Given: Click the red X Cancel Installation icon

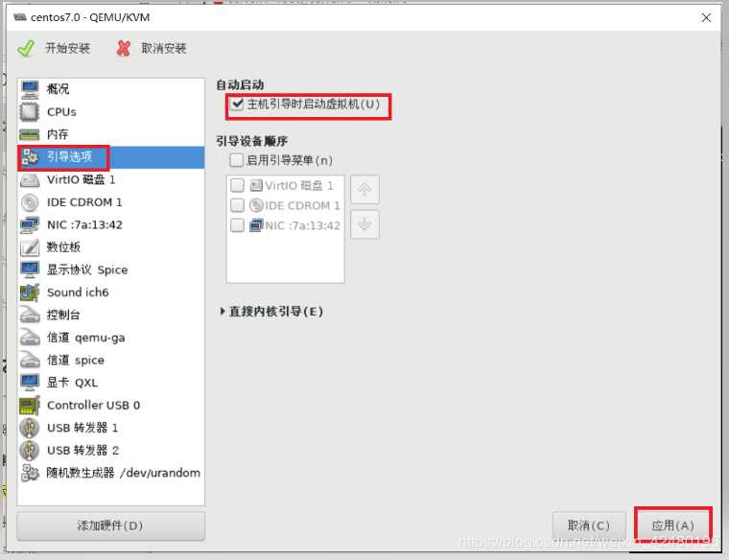Looking at the screenshot, I should pyautogui.click(x=123, y=48).
